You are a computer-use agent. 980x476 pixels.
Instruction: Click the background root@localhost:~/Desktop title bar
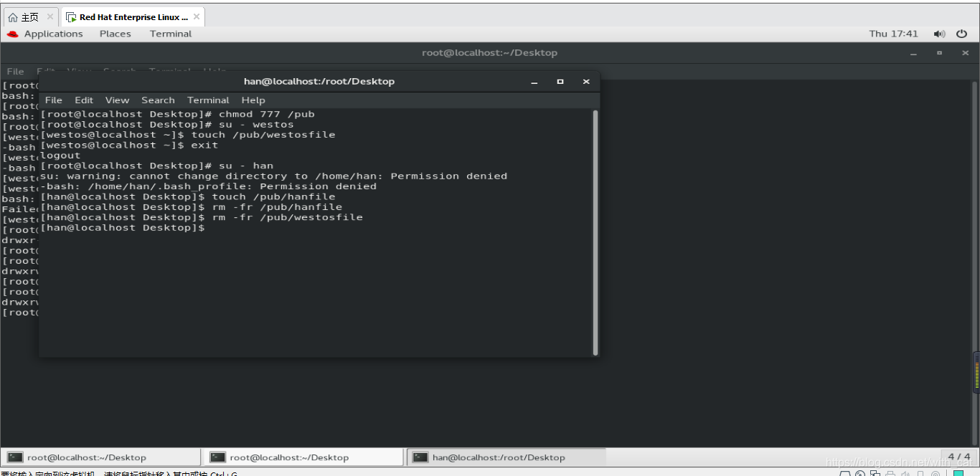[x=490, y=52]
